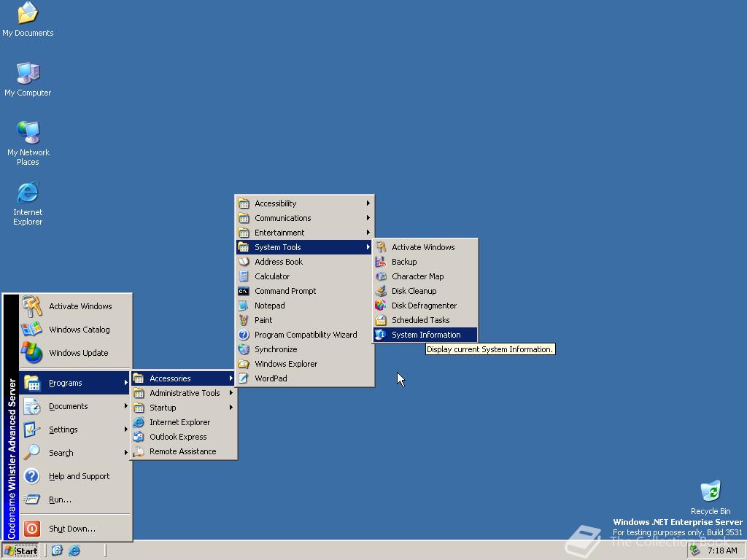Click Administrative Tools label
Viewport: 747px width, 560px height.
click(185, 393)
